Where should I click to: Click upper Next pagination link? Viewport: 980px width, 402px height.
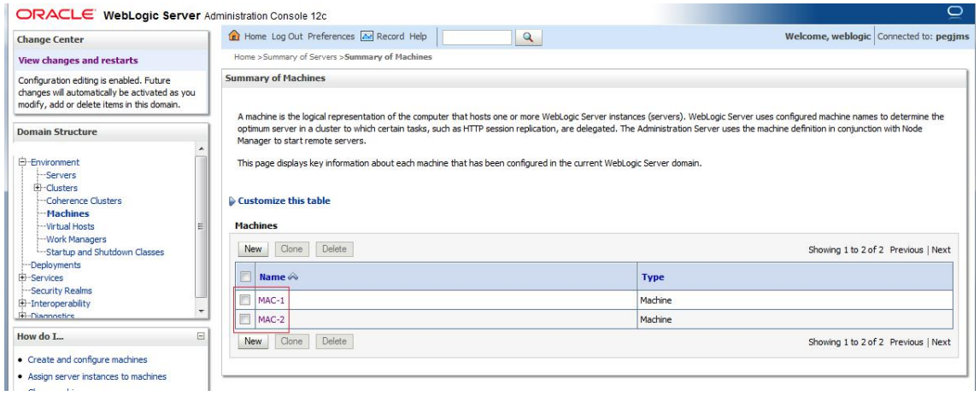point(942,250)
